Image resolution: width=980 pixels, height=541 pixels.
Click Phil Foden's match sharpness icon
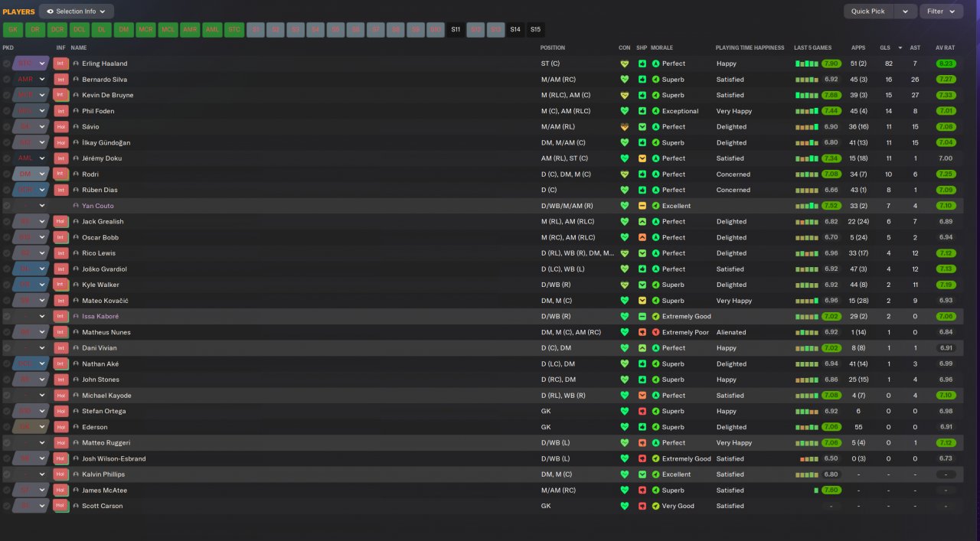tap(642, 111)
